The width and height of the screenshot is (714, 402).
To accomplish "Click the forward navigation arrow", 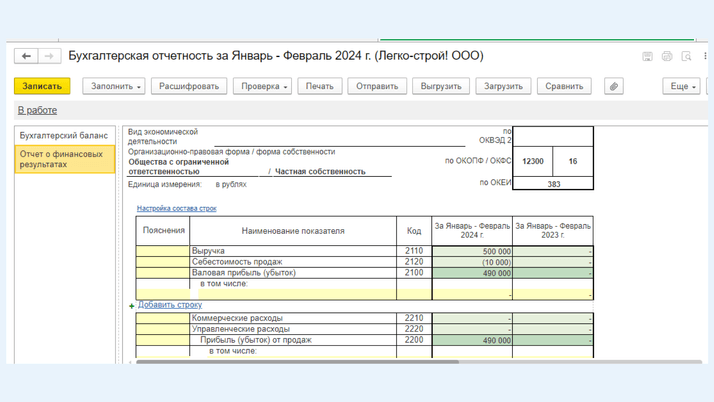I will point(49,56).
